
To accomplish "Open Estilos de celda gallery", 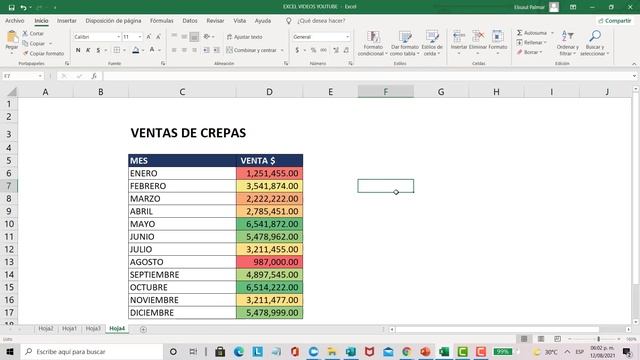I will (x=432, y=43).
